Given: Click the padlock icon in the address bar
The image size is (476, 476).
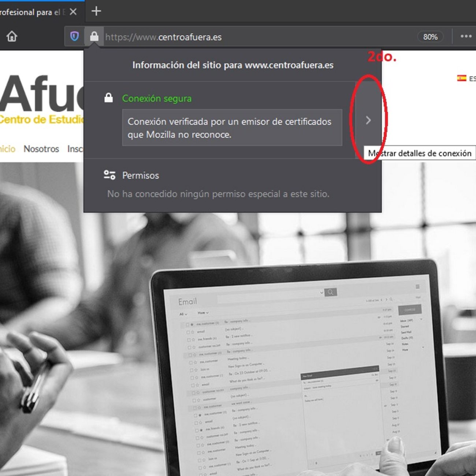Looking at the screenshot, I should [94, 37].
